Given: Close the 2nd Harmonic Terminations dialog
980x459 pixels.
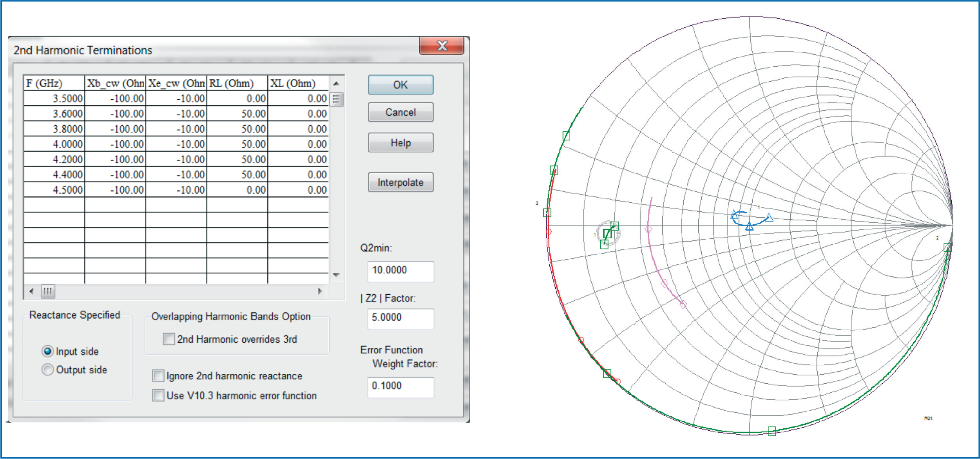Looking at the screenshot, I should [x=441, y=46].
